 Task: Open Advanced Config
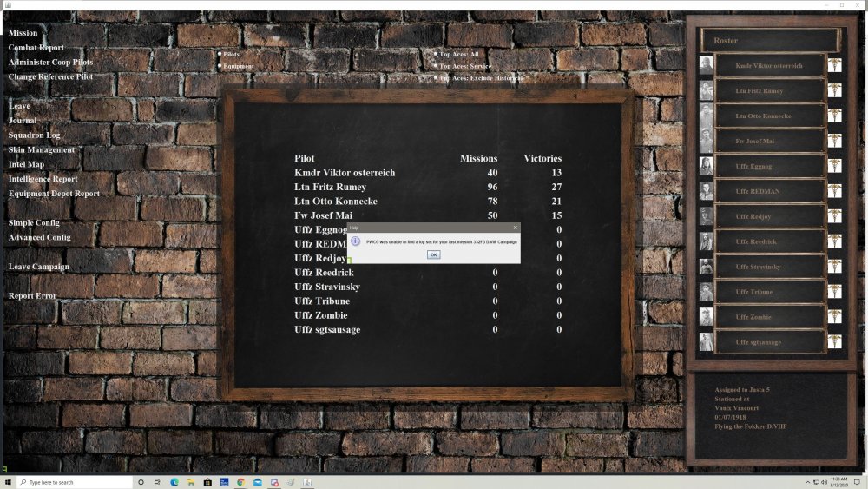(39, 237)
